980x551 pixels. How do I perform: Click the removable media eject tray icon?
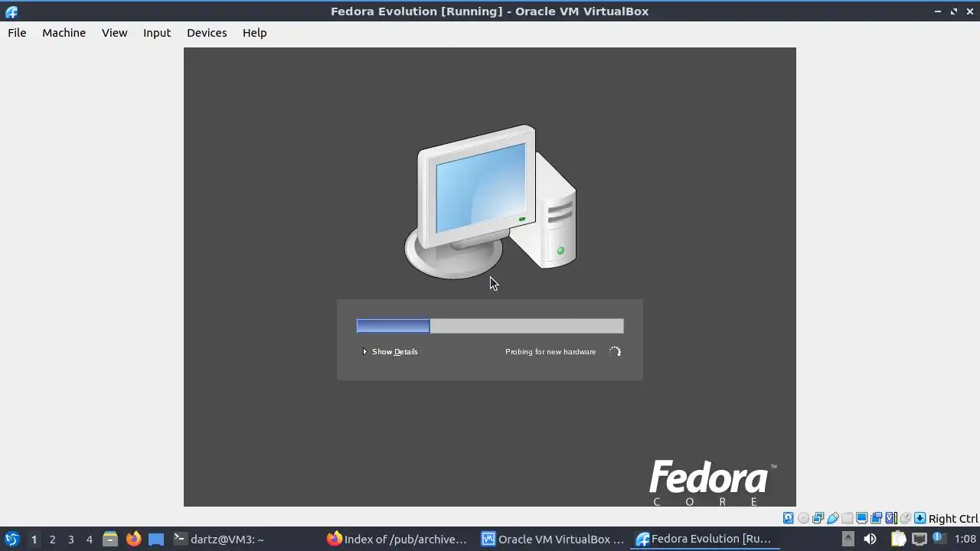pyautogui.click(x=848, y=539)
